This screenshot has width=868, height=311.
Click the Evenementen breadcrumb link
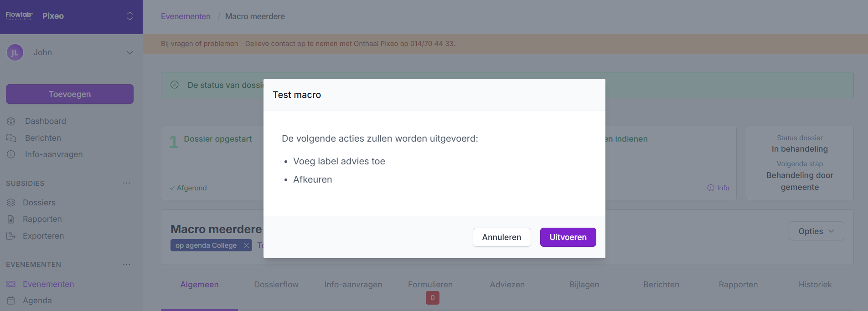(x=186, y=16)
